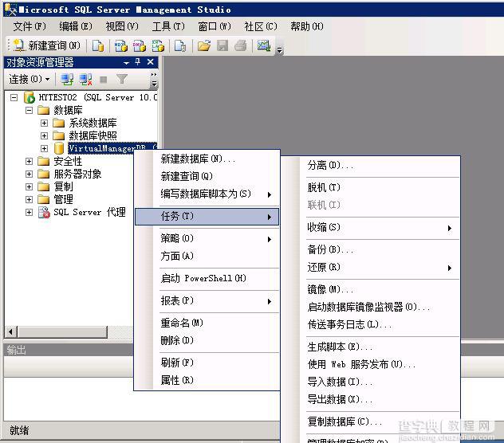Click the Disconnect icon in Object Explorer
The width and height of the screenshot is (504, 443).
(85, 79)
